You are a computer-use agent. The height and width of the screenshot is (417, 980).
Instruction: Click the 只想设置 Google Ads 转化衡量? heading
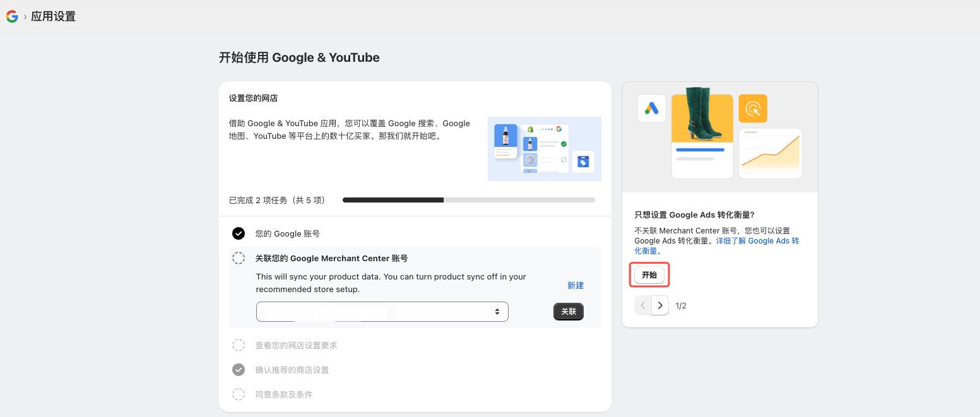pos(695,215)
